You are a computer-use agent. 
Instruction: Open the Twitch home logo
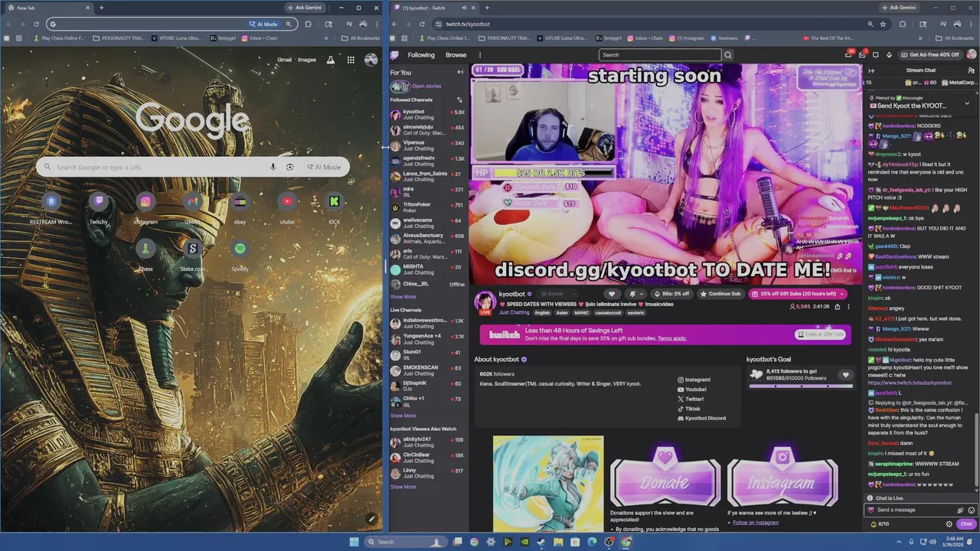(394, 55)
